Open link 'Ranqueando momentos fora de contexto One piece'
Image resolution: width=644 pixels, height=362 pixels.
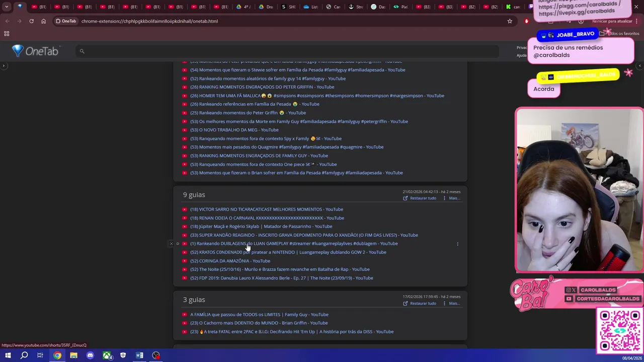pos(264,164)
